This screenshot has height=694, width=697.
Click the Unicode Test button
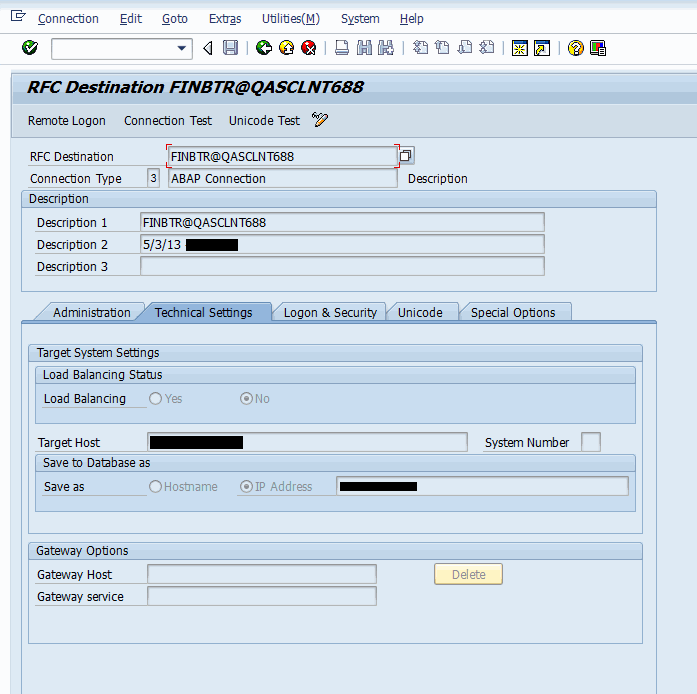[264, 120]
